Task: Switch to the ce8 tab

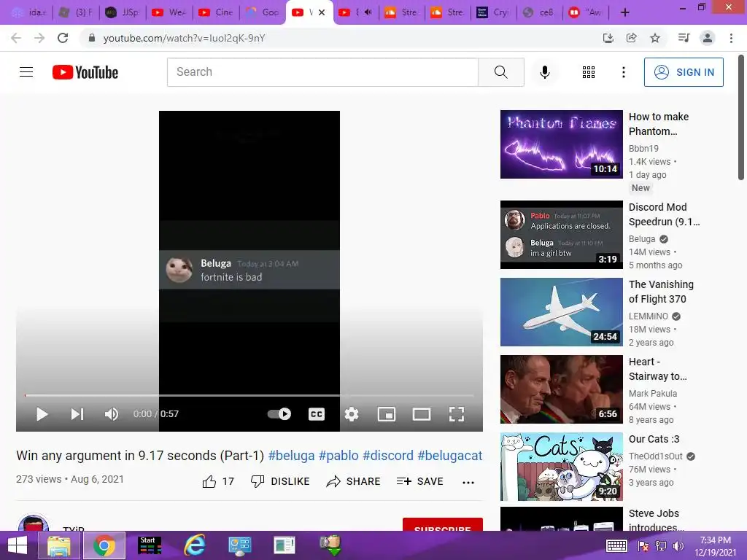Action: tap(539, 12)
